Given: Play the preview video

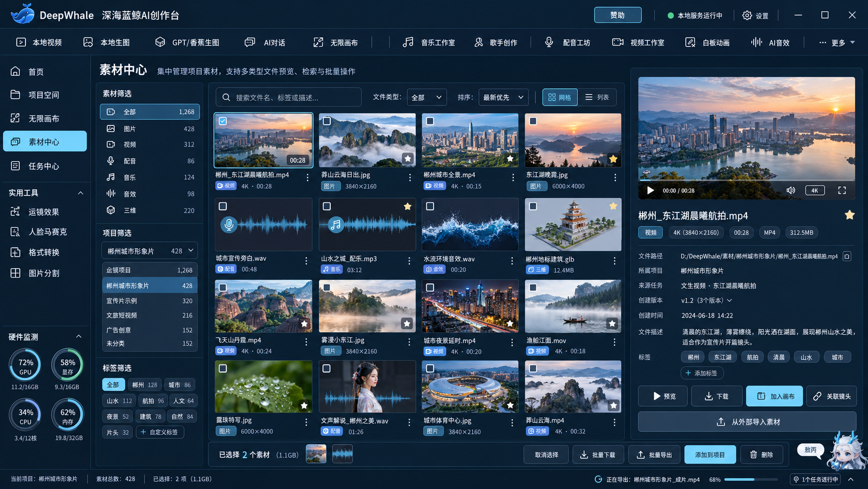Looking at the screenshot, I should (x=650, y=190).
